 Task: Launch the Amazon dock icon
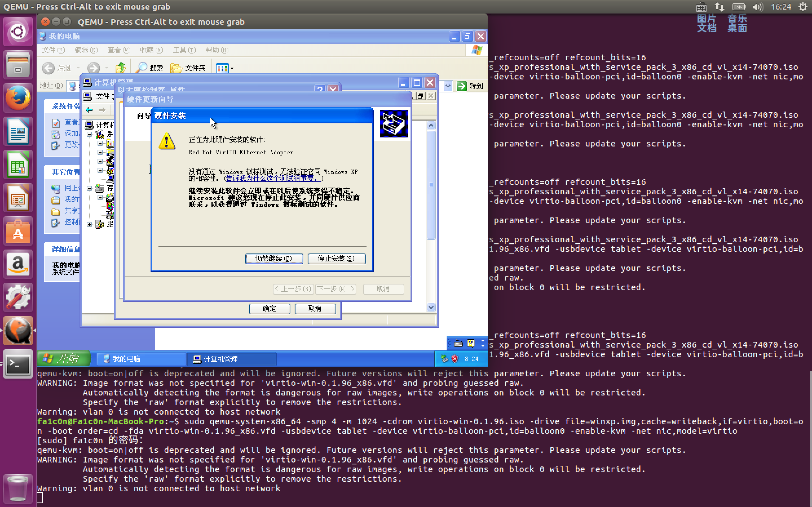17,264
